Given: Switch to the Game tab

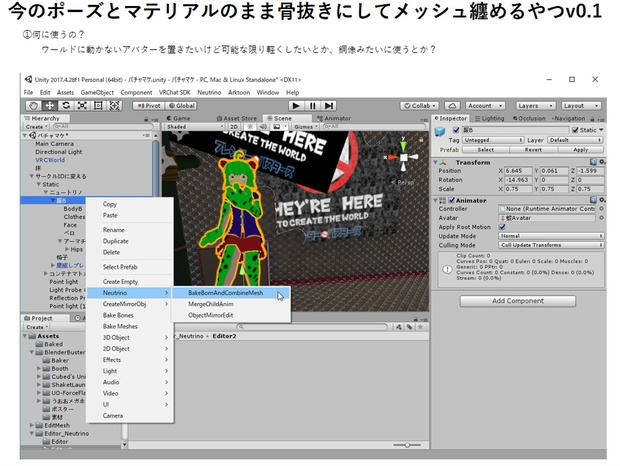Looking at the screenshot, I should (x=178, y=118).
